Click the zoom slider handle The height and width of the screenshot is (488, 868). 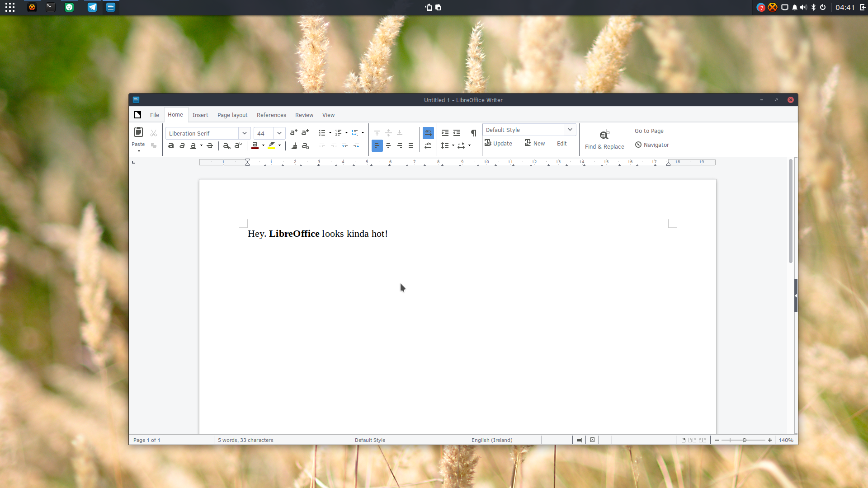[745, 440]
